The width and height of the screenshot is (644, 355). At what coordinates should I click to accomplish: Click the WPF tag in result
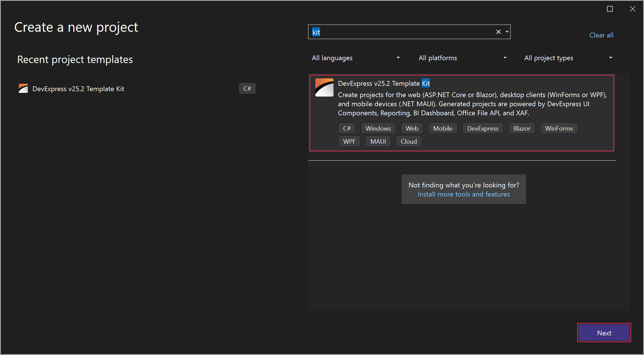tap(349, 141)
